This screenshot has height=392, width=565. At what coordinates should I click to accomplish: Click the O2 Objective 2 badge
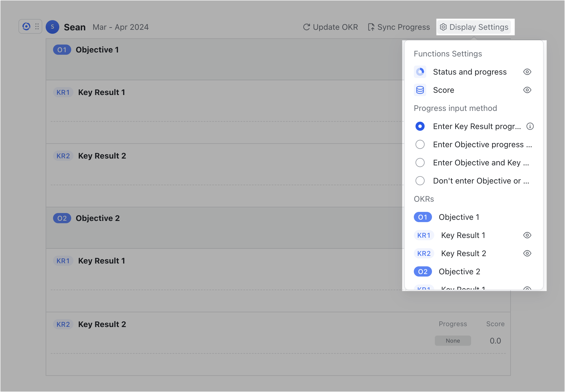pyautogui.click(x=423, y=271)
